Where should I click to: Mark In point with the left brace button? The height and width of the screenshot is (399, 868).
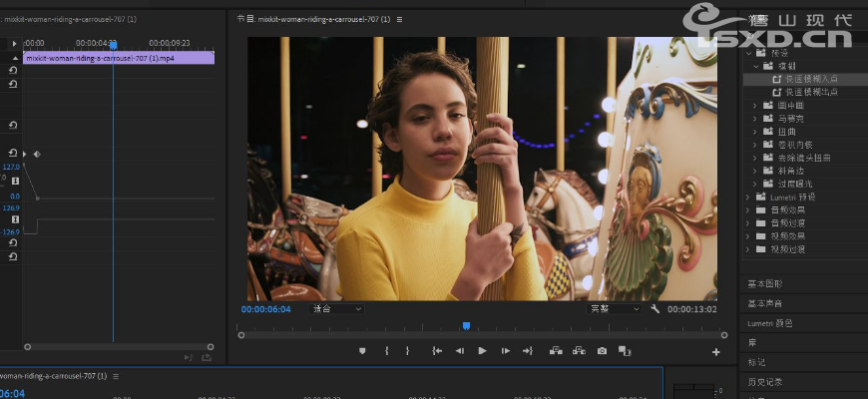click(x=386, y=351)
